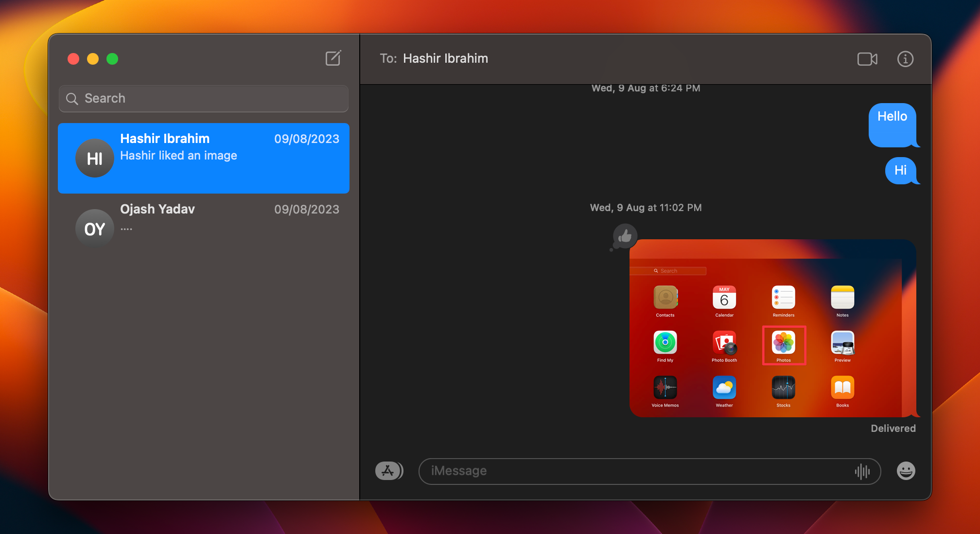The image size is (980, 534).
Task: Compose a new message
Action: coord(333,58)
